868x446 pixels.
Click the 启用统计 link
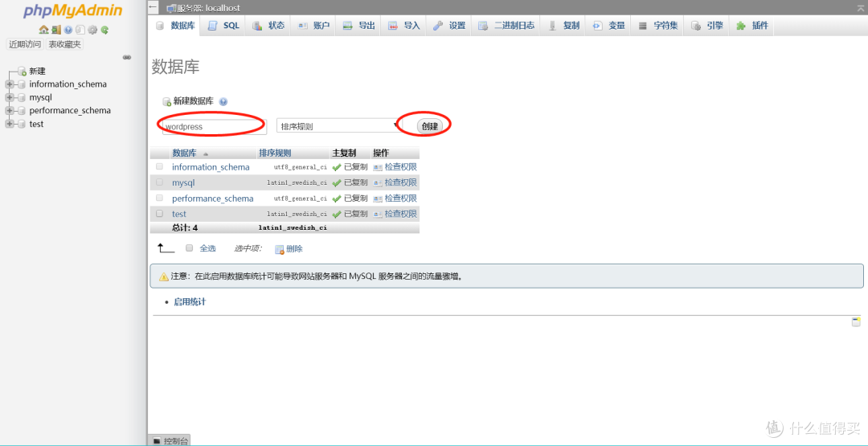tap(190, 302)
